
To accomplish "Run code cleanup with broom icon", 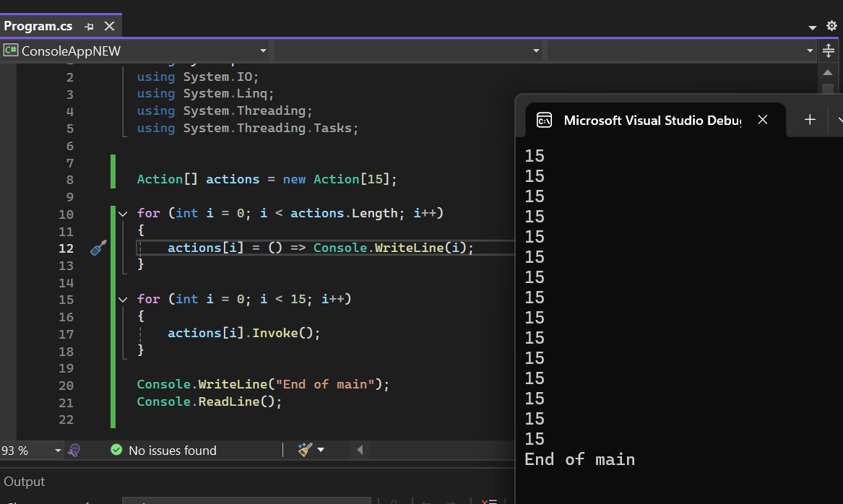I will [x=306, y=450].
